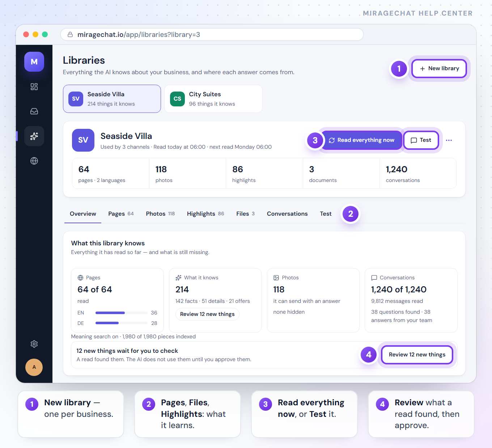Click the DE pages progress bar
The height and width of the screenshot is (448, 492).
coord(121,323)
